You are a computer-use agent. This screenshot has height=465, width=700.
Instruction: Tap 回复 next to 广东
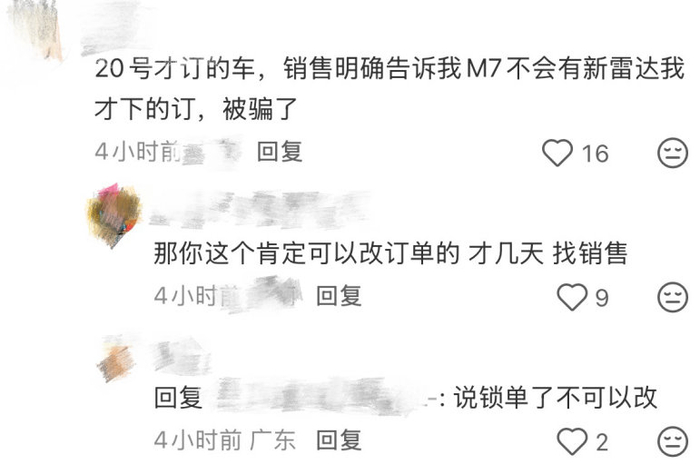(339, 440)
